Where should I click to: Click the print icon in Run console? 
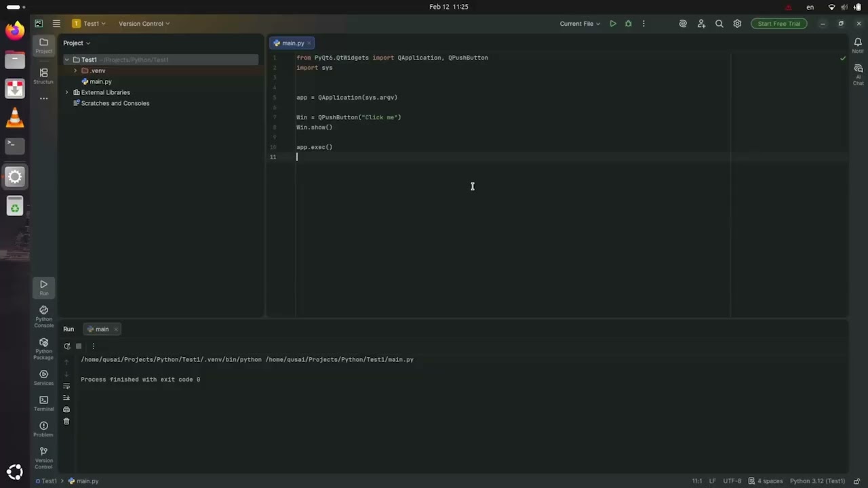(x=66, y=409)
